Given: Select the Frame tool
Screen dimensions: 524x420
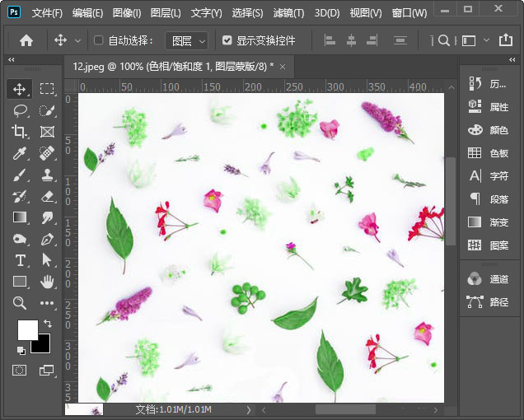Looking at the screenshot, I should [x=47, y=132].
